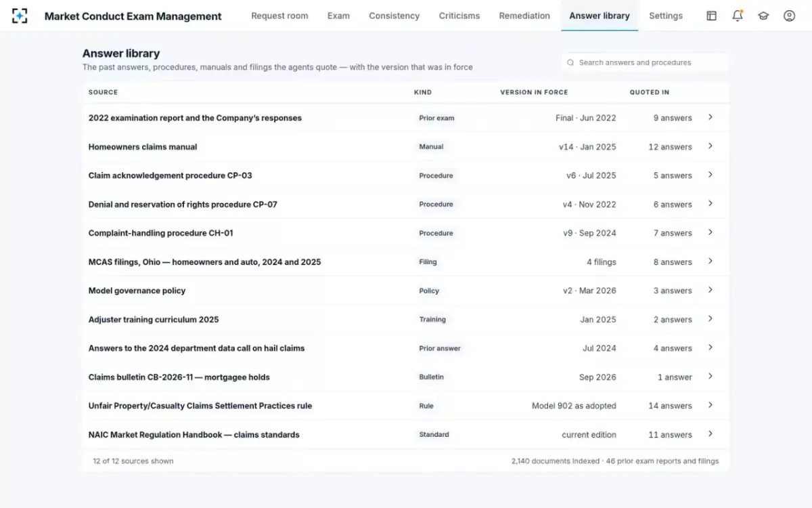
Task: Click the Filing kind tag
Action: click(428, 262)
